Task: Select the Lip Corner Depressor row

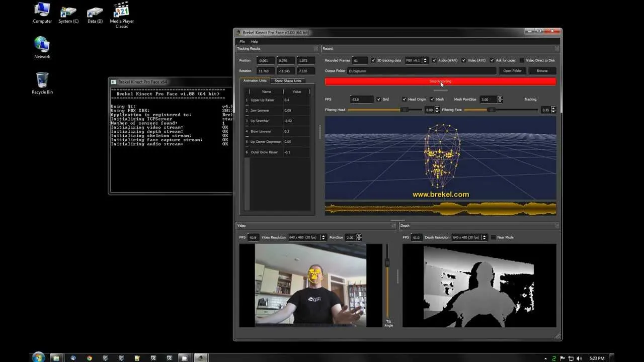Action: [x=277, y=142]
